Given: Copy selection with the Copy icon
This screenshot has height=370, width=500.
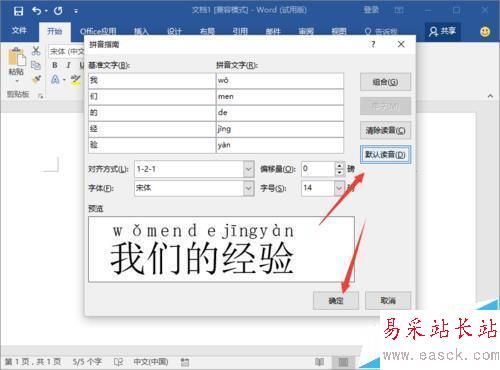Looking at the screenshot, I should click(36, 65).
